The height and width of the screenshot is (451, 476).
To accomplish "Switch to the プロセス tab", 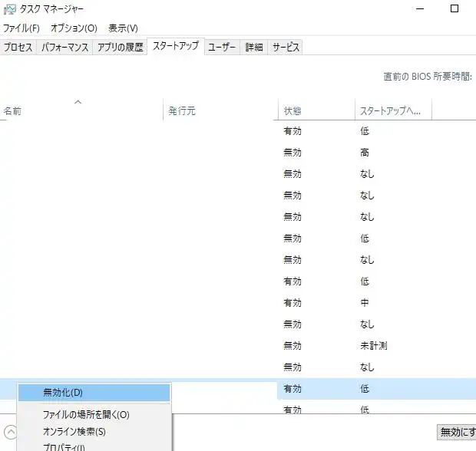I will click(x=18, y=48).
